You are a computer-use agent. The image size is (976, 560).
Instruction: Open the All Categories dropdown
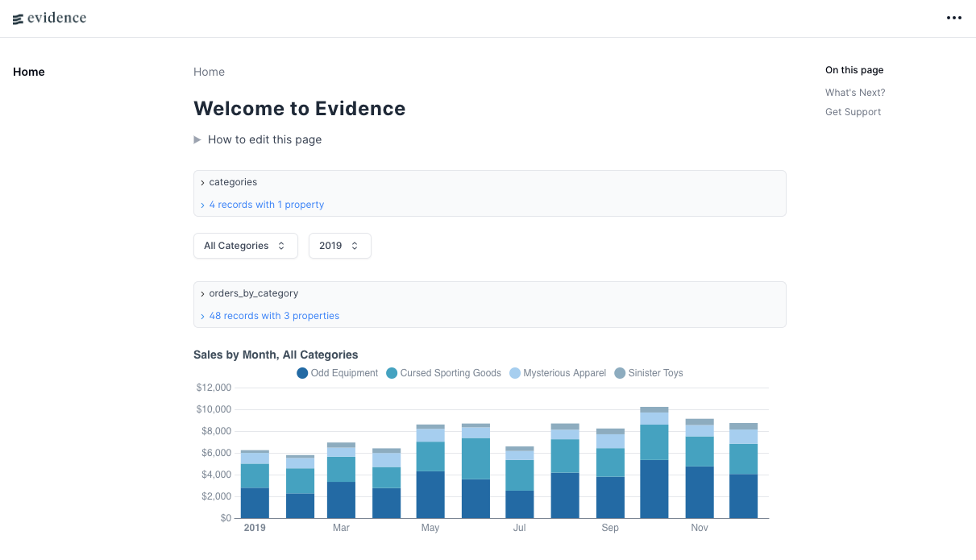coord(246,246)
